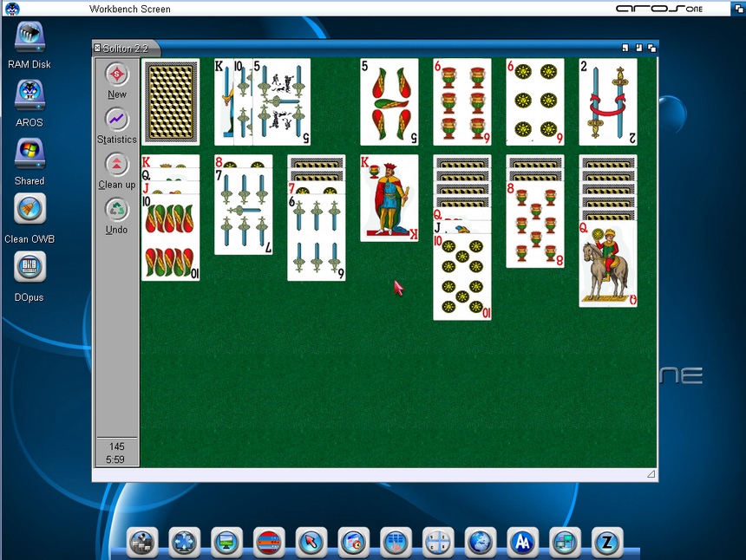The image size is (746, 560).
Task: Click the Z icon in dock
Action: click(607, 543)
